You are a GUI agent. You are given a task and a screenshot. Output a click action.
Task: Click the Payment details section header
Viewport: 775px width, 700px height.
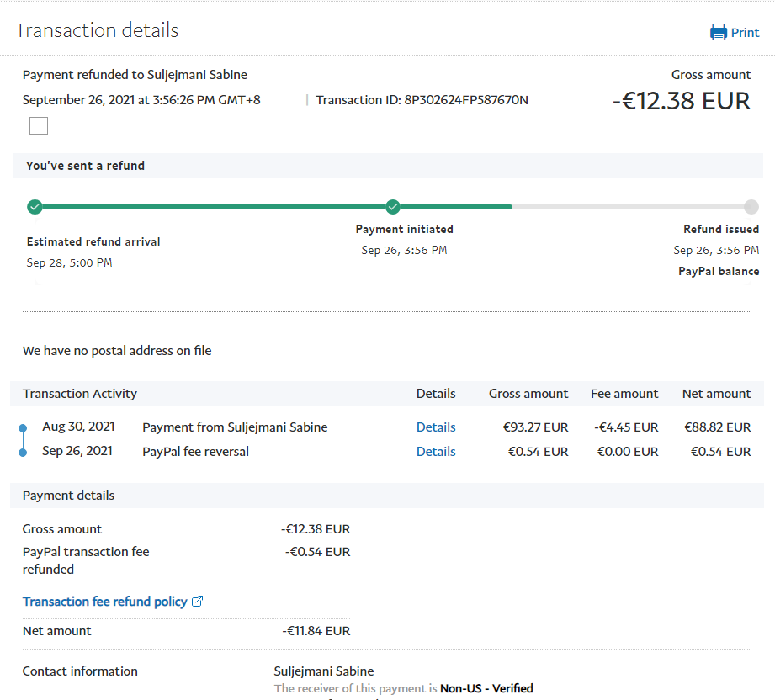coord(68,496)
